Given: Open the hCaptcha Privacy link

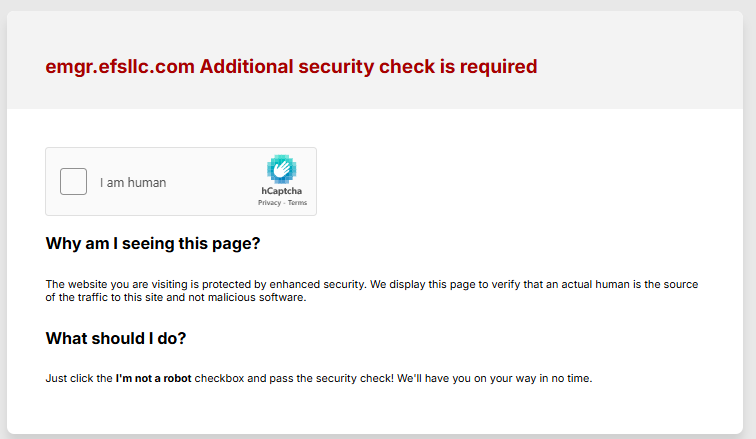Looking at the screenshot, I should coord(269,203).
